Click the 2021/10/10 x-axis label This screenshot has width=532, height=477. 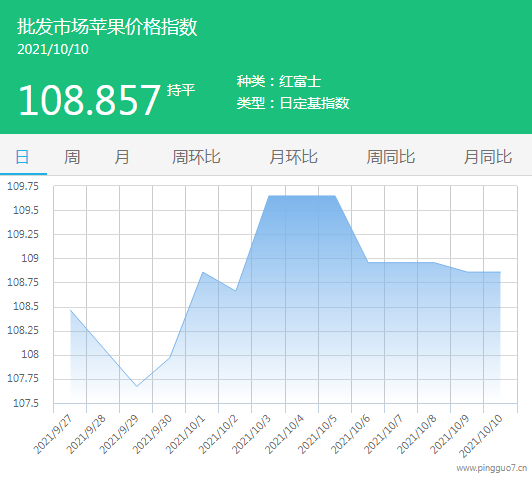[481, 436]
